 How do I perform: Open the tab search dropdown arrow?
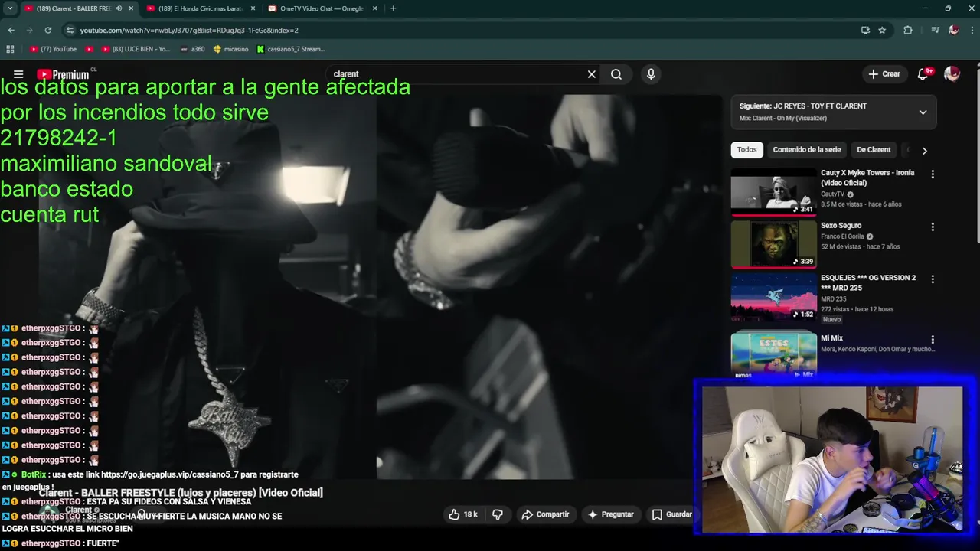[x=10, y=8]
